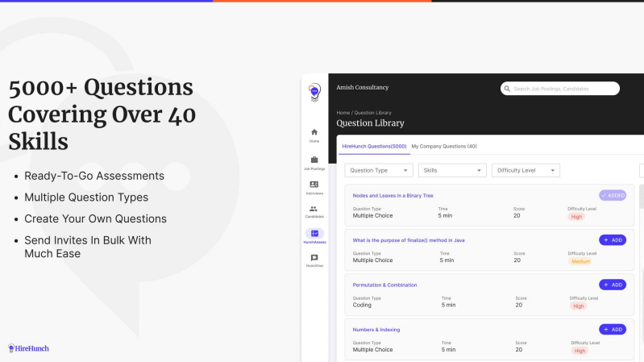This screenshot has height=362, width=644.
Task: Add the Permutation & Combination question
Action: tap(613, 285)
